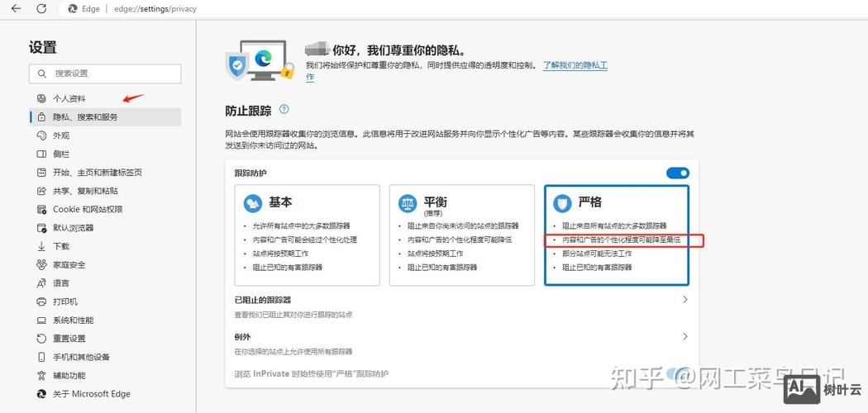Image resolution: width=868 pixels, height=413 pixels.
Task: Click the lock icon for 隐私、搜索和服务
Action: click(41, 117)
